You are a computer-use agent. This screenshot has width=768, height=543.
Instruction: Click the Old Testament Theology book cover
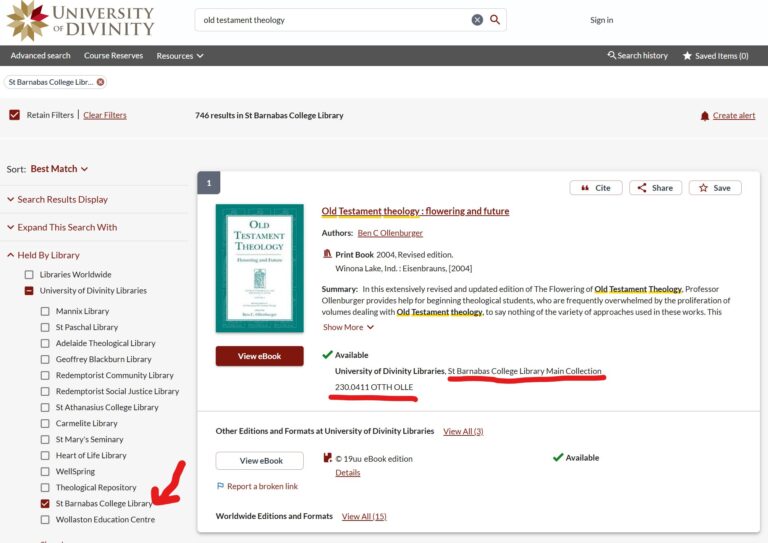259,268
